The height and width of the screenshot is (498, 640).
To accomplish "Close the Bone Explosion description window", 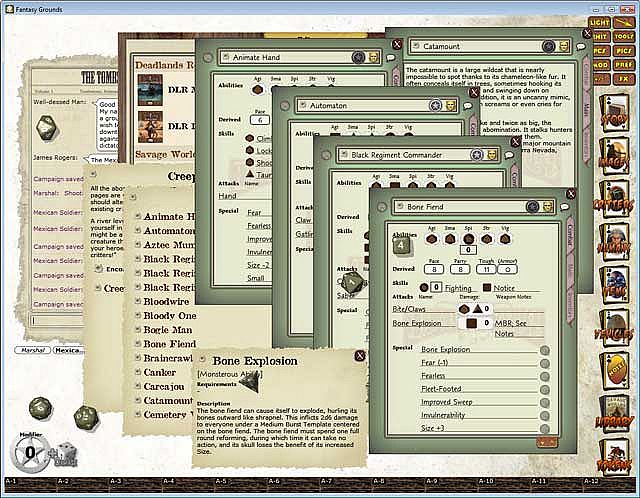I will pos(359,355).
